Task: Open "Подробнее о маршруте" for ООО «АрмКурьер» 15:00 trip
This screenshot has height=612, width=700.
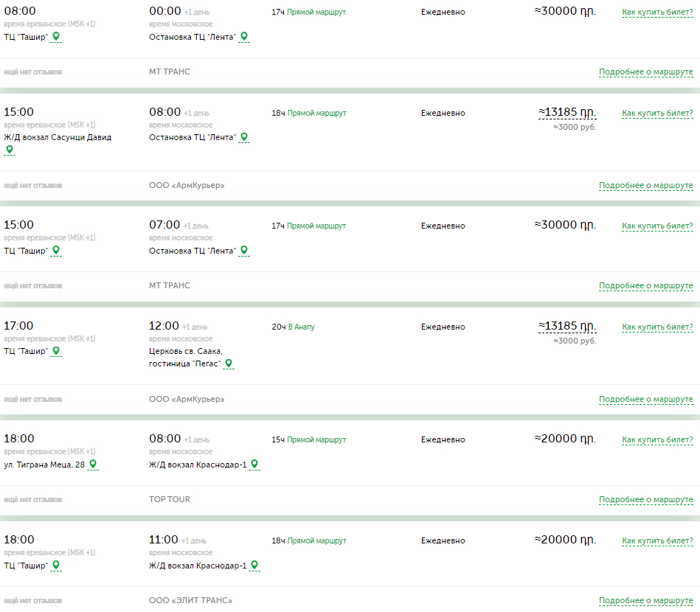Action: coord(645,185)
